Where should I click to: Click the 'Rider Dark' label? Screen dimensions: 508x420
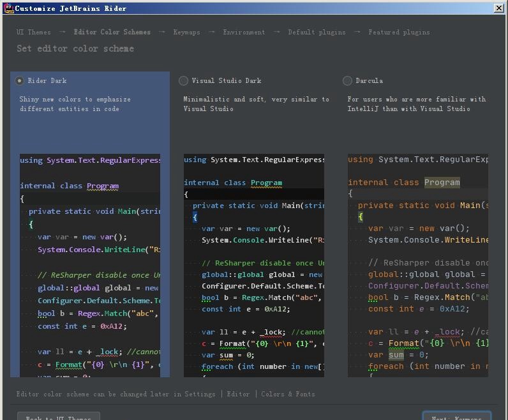click(x=47, y=80)
